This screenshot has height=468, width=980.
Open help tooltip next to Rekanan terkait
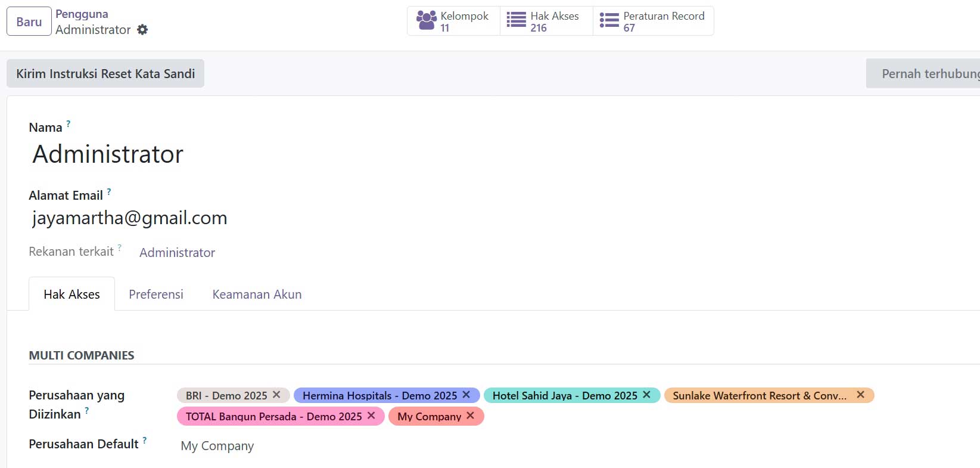coord(120,247)
